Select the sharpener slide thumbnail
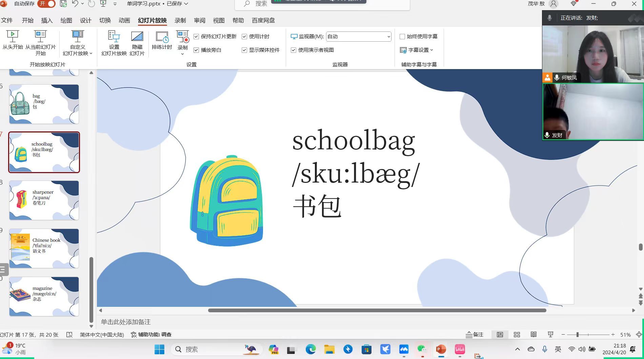Viewport: 644px width, 359px height. pos(44,200)
